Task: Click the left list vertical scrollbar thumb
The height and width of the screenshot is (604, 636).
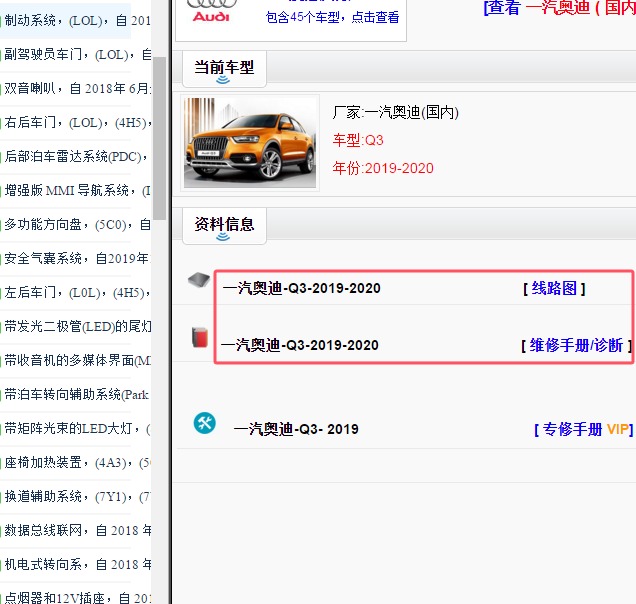Action: [x=159, y=138]
